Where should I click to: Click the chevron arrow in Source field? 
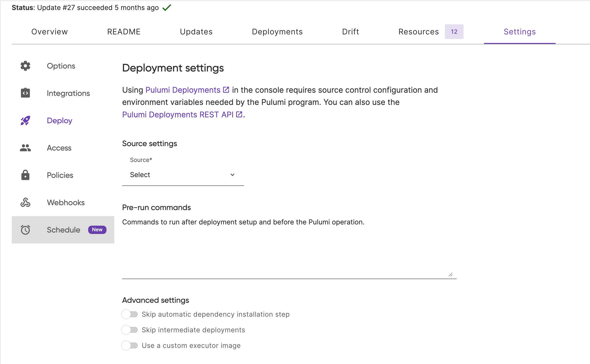click(x=232, y=175)
